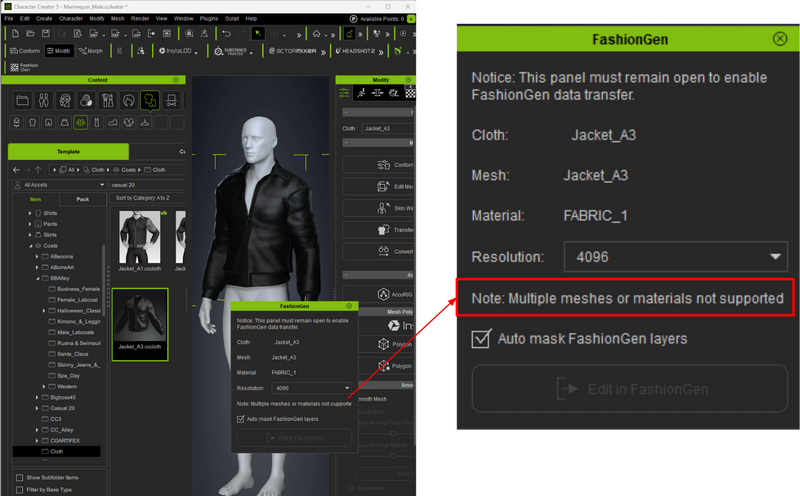
Task: Launch the ActorMixer tool
Action: (293, 51)
